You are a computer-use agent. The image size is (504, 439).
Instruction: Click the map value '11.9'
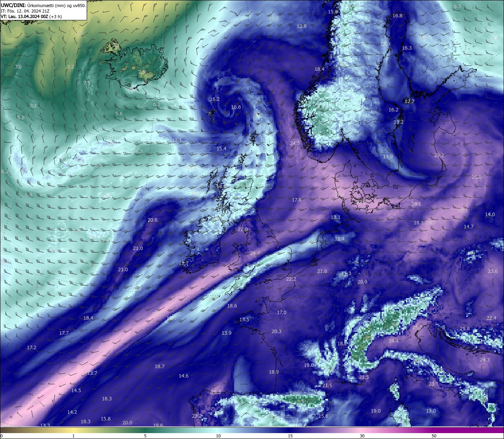(x=388, y=157)
